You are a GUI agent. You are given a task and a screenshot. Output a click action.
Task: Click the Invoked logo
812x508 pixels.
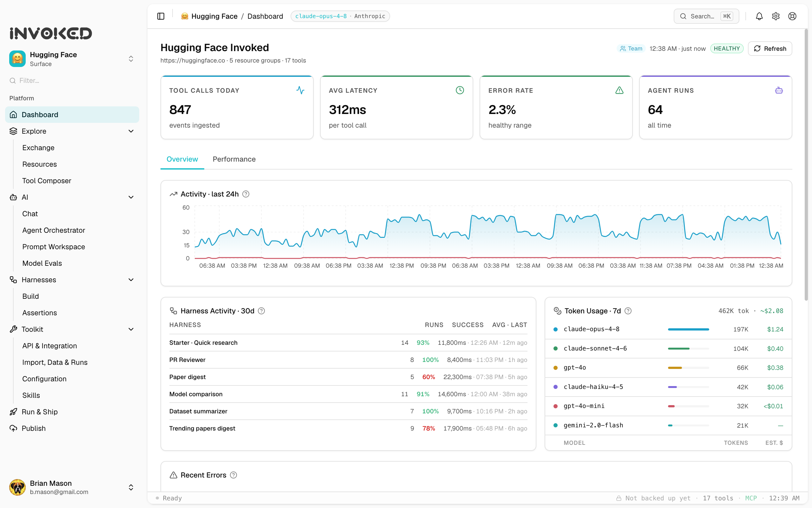click(51, 33)
